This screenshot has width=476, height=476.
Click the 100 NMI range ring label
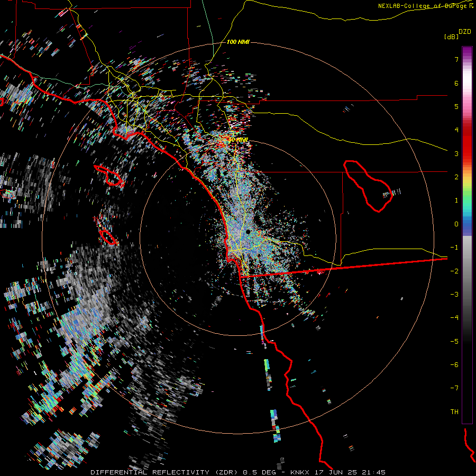(238, 42)
